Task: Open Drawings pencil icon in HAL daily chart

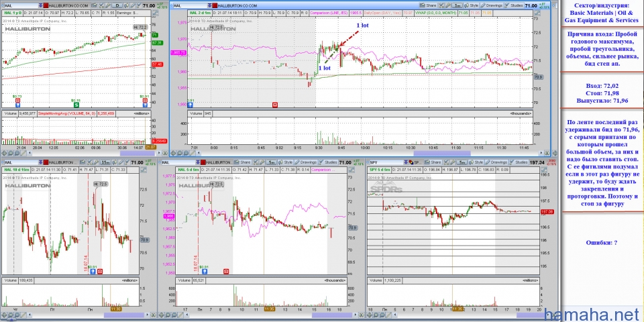Action: point(133,5)
